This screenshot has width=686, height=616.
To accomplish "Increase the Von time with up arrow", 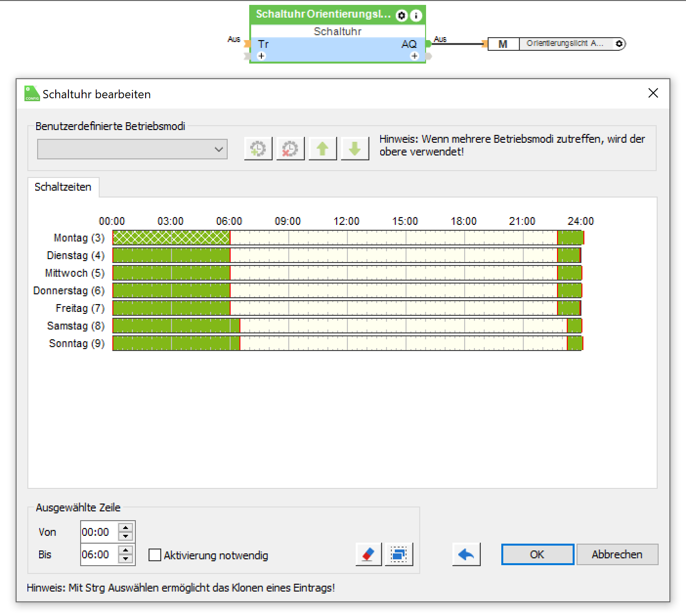I will click(x=126, y=528).
